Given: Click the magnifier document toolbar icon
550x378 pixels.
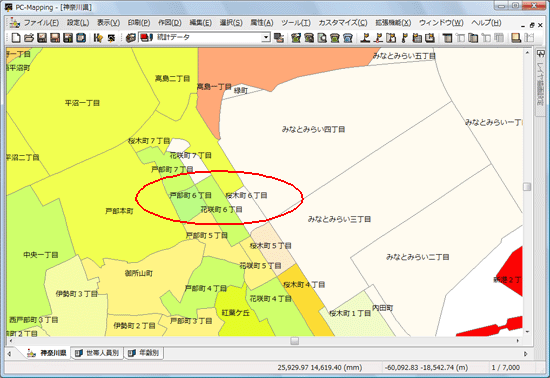Looking at the screenshot, I should pos(322,38).
